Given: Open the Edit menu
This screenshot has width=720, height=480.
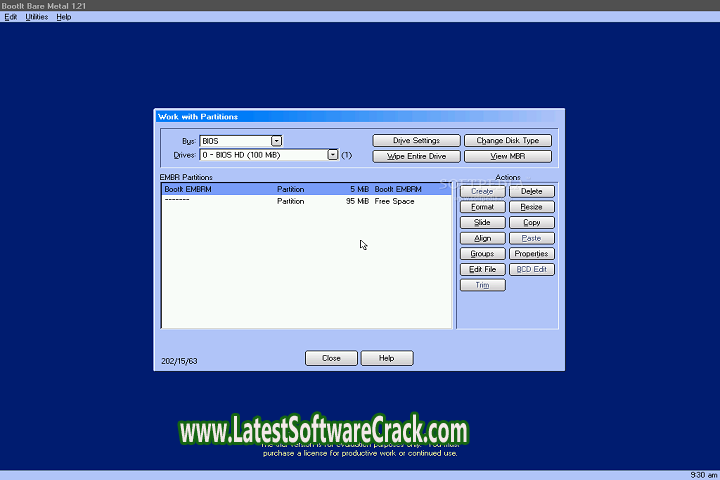Looking at the screenshot, I should (x=11, y=17).
